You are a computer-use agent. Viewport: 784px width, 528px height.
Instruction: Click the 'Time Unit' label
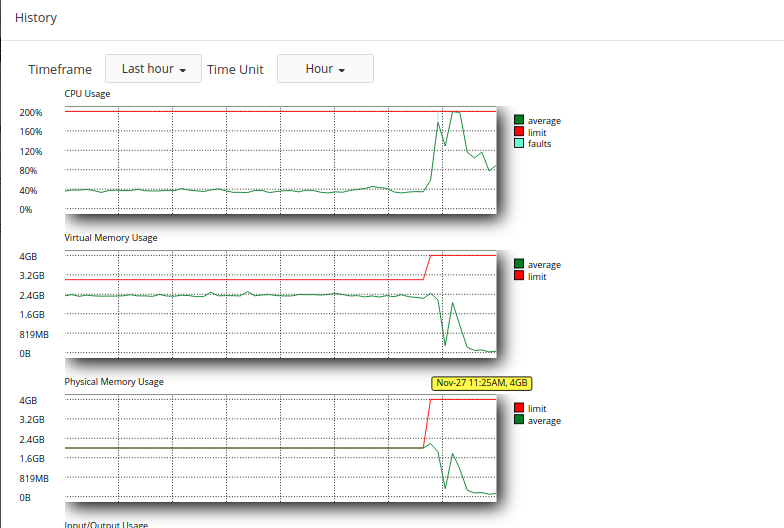tap(235, 70)
